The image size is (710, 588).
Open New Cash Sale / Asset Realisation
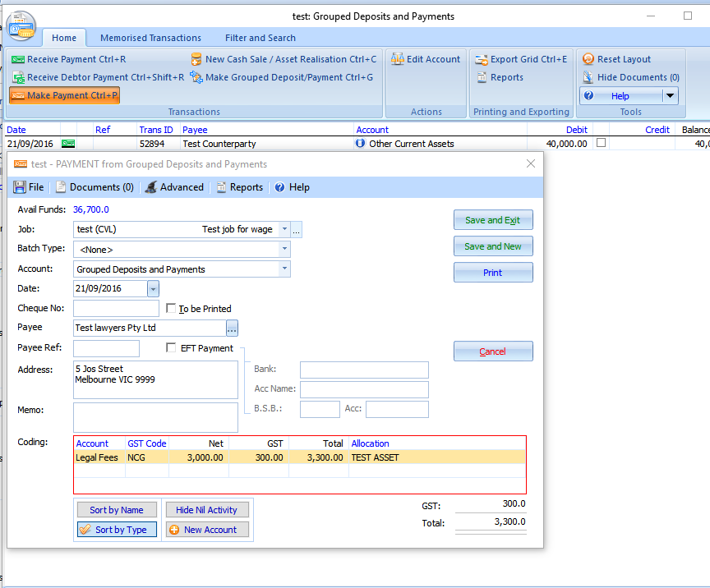196,60
